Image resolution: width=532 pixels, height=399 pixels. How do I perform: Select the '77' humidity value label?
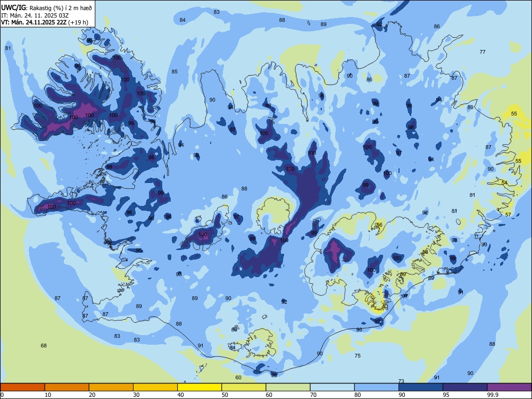(483, 52)
